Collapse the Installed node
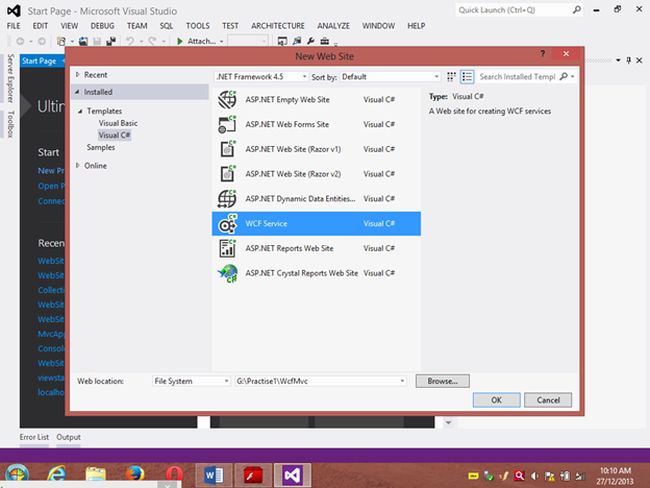Screen dimensions: 650x488 point(77,92)
